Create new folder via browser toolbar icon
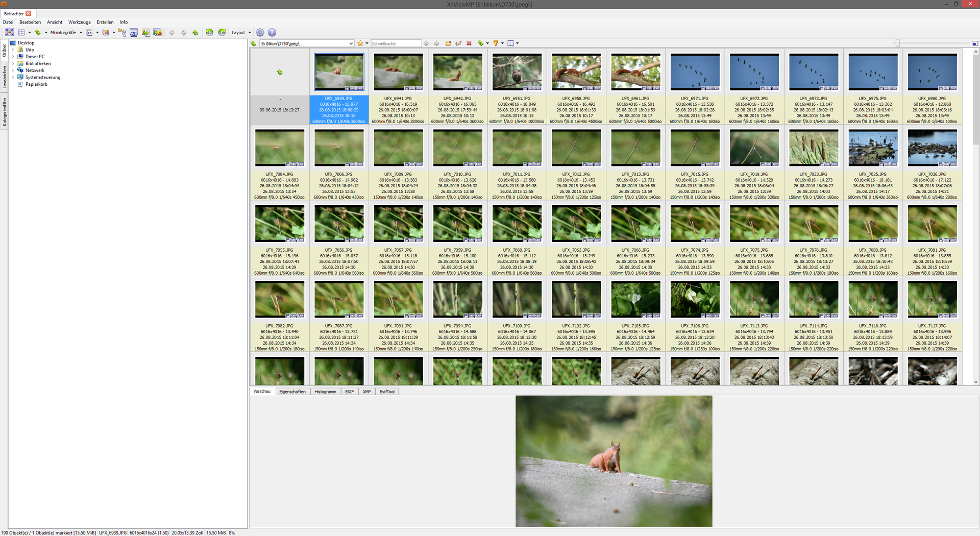This screenshot has height=536, width=980. point(448,43)
